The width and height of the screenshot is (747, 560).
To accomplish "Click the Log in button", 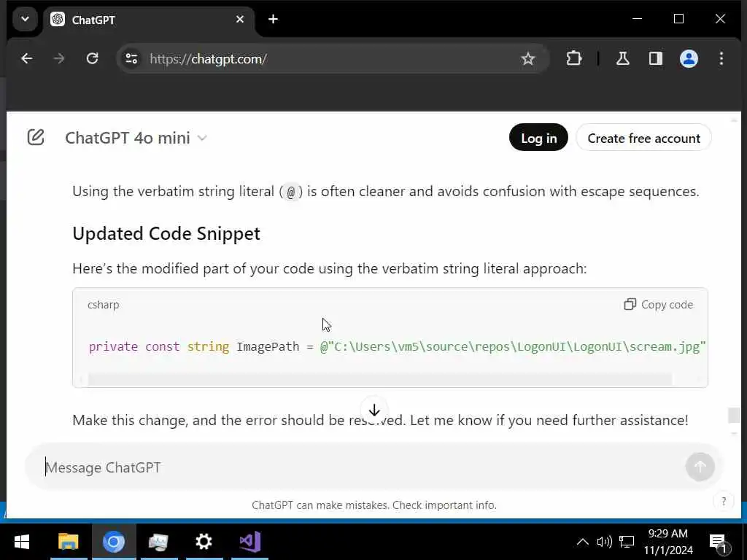I will click(538, 138).
